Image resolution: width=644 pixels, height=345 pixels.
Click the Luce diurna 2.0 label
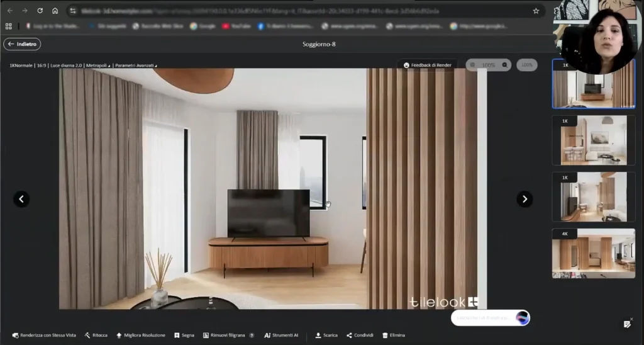(65, 65)
